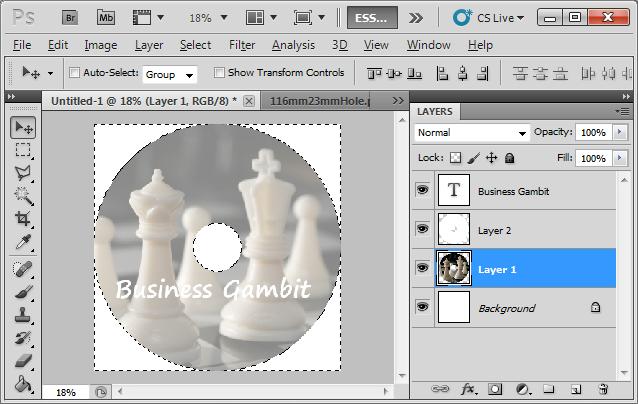638x404 pixels.
Task: Delete layer using the trash icon
Action: pos(602,388)
